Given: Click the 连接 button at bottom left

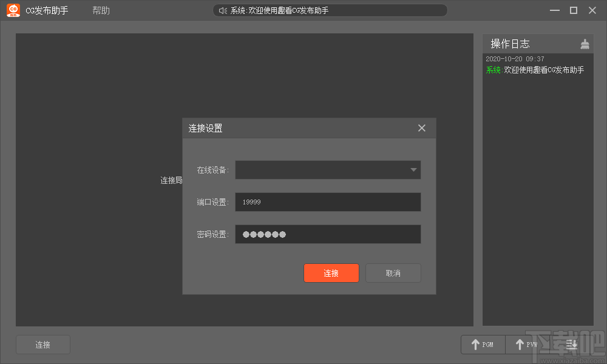Looking at the screenshot, I should pyautogui.click(x=42, y=344).
